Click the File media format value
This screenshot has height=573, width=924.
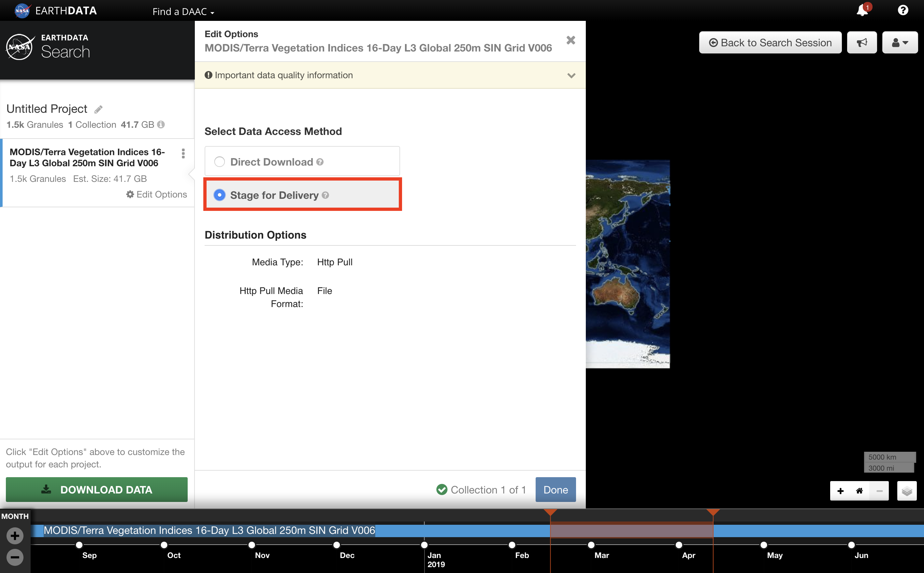point(325,291)
